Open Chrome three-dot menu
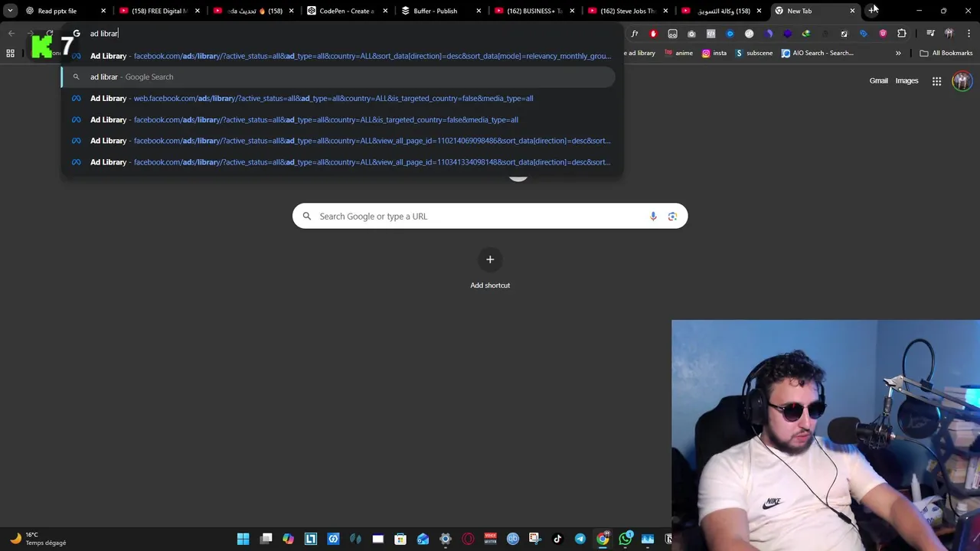 click(x=969, y=34)
